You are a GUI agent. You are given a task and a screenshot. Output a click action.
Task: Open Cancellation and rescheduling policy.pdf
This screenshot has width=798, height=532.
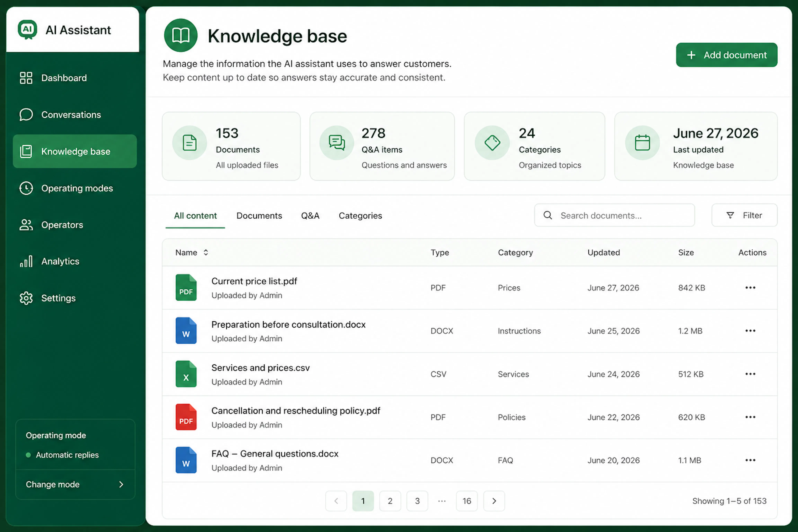[x=296, y=411]
